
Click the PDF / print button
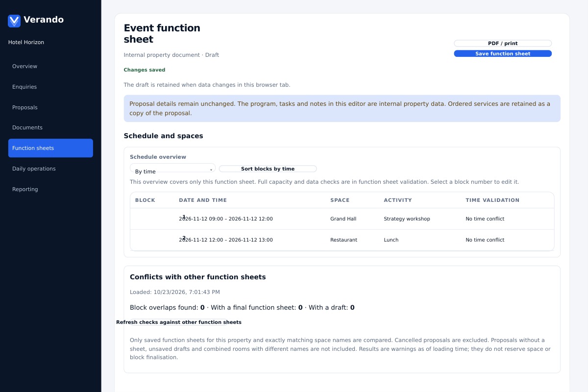pos(503,43)
